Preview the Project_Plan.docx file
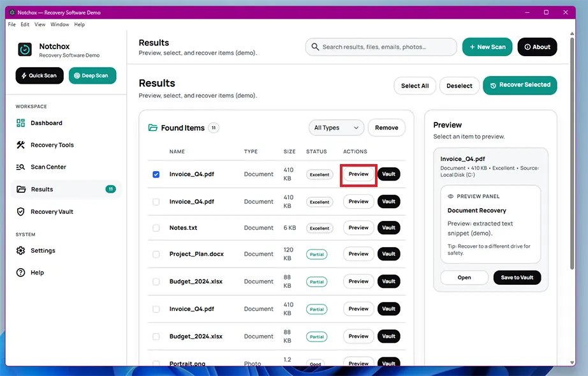This screenshot has width=588, height=376. point(358,254)
